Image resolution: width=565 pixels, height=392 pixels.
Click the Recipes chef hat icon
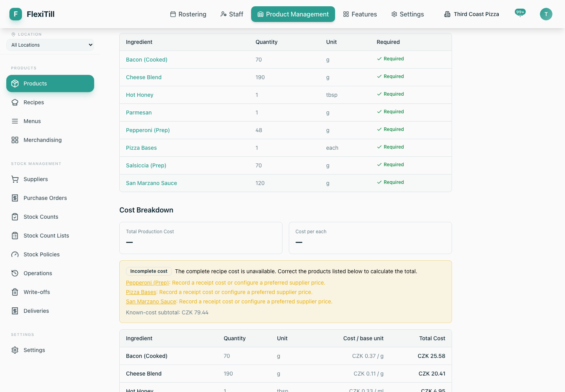[x=15, y=102]
